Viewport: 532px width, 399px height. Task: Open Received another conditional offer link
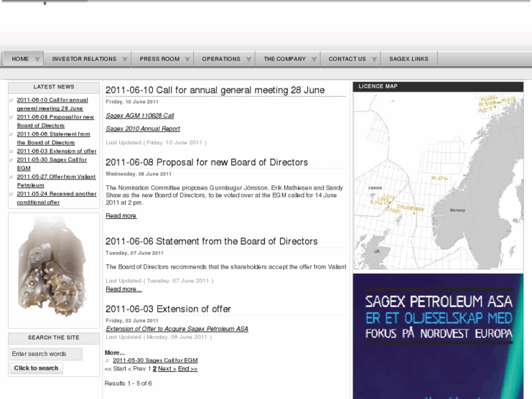point(56,198)
